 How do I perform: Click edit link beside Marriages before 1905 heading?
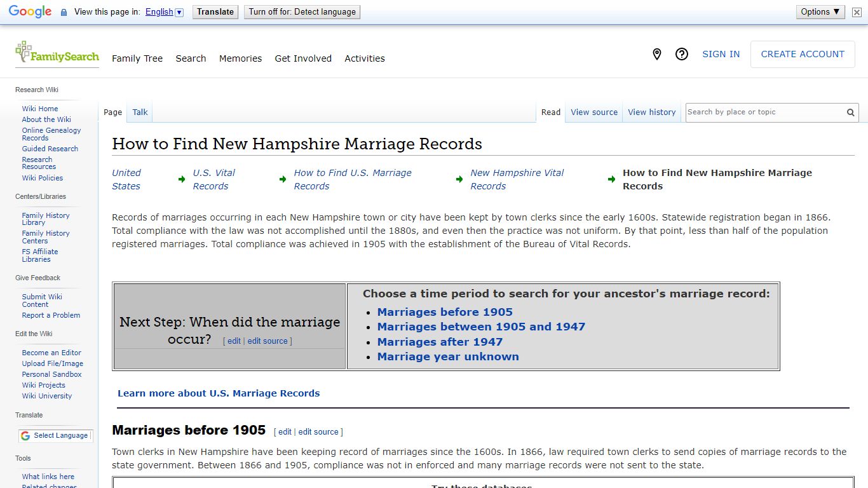coord(285,432)
